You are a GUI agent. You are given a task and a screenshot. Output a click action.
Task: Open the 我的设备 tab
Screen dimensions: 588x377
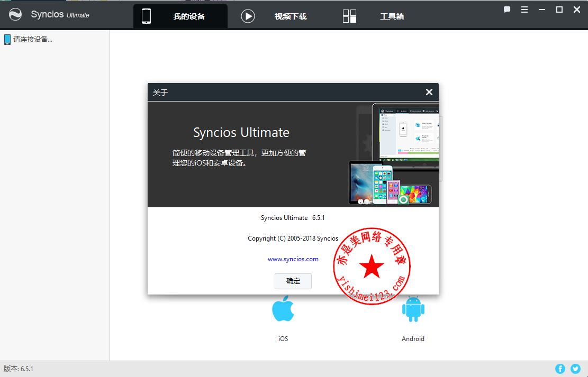pos(180,16)
